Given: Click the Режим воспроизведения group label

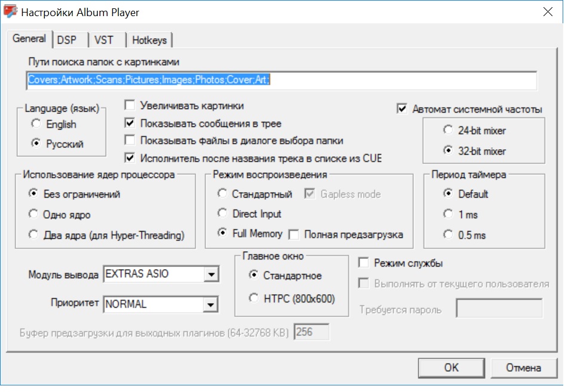Looking at the screenshot, I should pyautogui.click(x=270, y=175).
